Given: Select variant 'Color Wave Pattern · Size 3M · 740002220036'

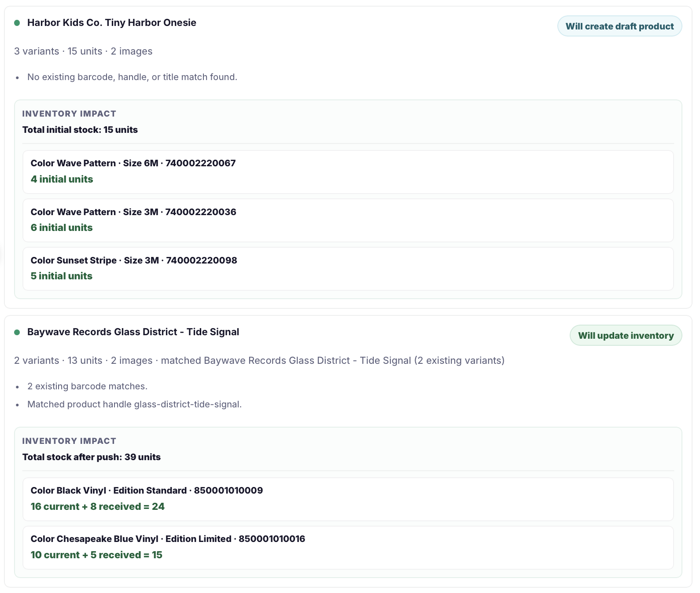Looking at the screenshot, I should [133, 212].
